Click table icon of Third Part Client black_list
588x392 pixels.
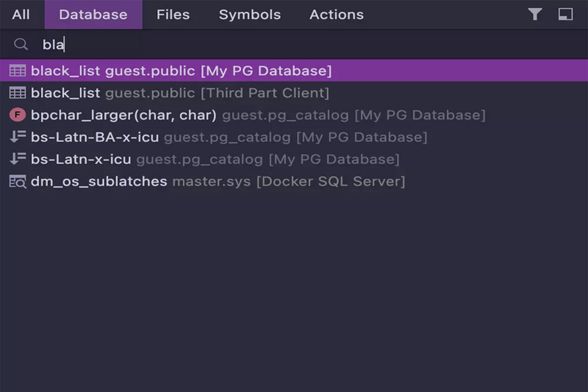(x=18, y=93)
